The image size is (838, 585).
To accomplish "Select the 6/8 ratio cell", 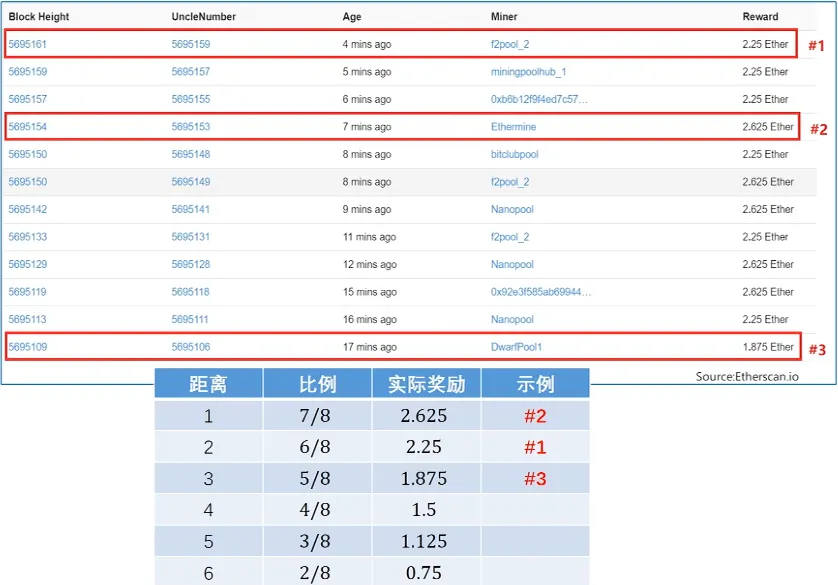I will (318, 447).
